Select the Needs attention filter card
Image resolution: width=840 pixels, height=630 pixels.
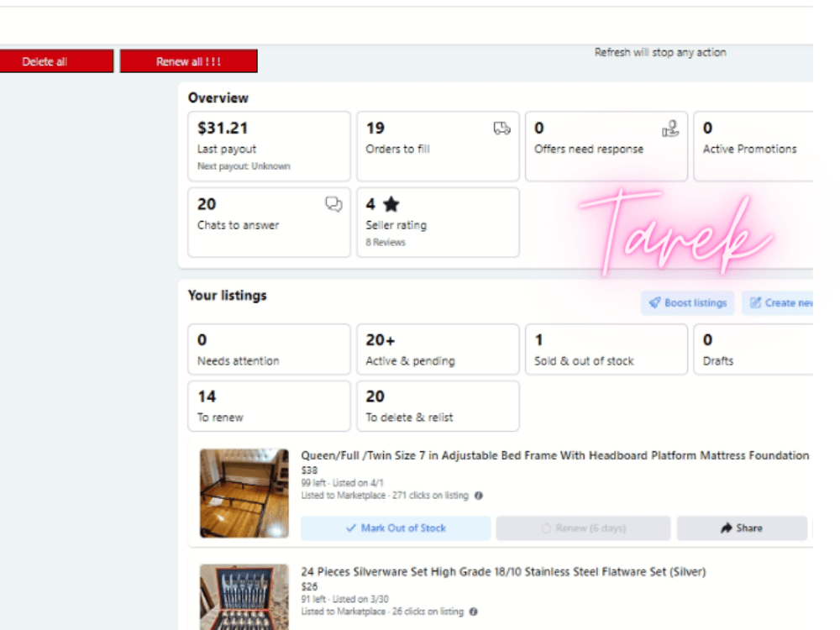pyautogui.click(x=269, y=349)
